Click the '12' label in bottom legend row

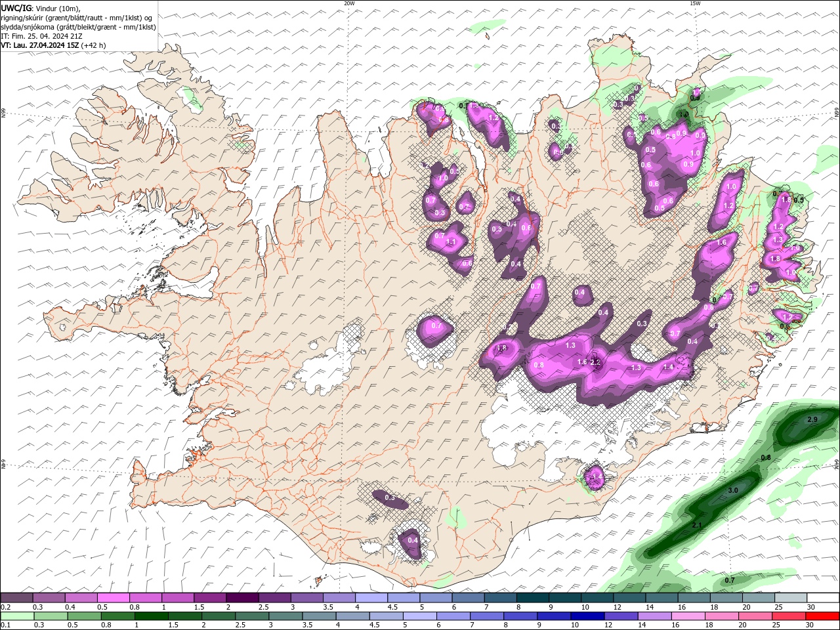[608, 625]
